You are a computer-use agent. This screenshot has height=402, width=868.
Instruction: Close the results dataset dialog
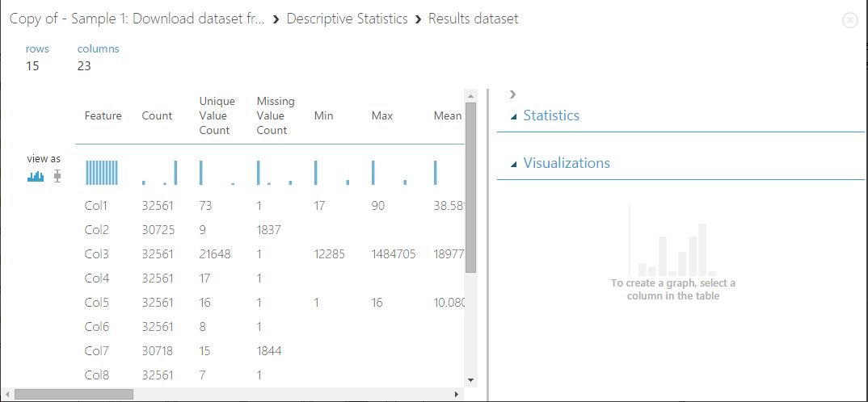(x=849, y=21)
